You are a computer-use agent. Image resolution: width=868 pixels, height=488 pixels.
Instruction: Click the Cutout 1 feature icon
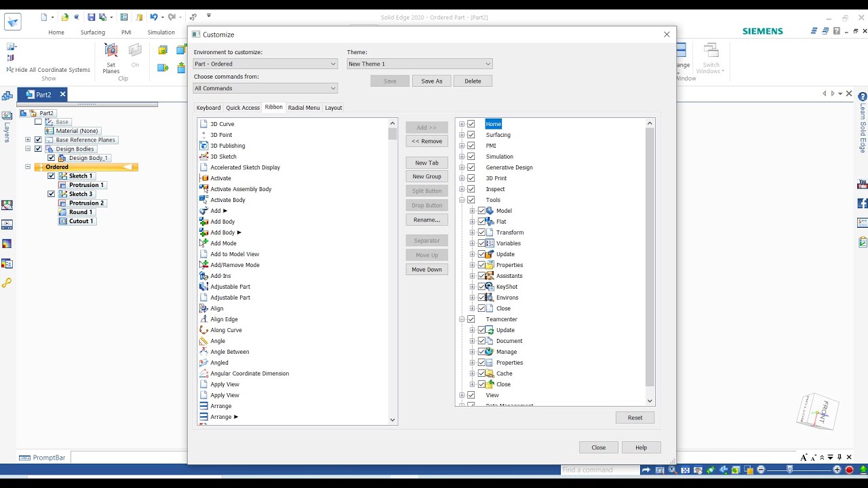coord(63,221)
